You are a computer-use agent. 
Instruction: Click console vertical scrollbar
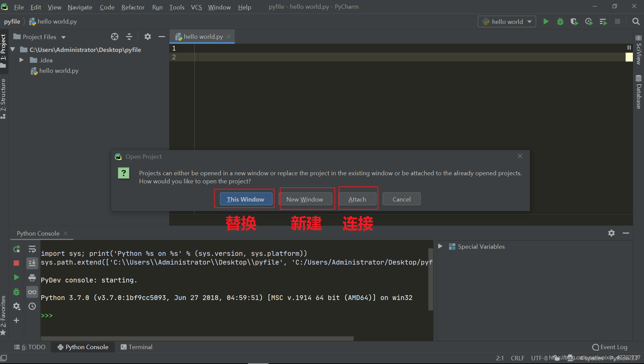[x=430, y=279]
